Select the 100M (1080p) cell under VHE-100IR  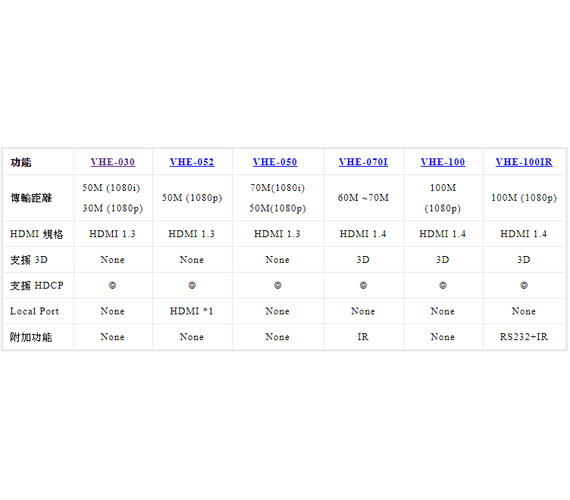point(524,197)
